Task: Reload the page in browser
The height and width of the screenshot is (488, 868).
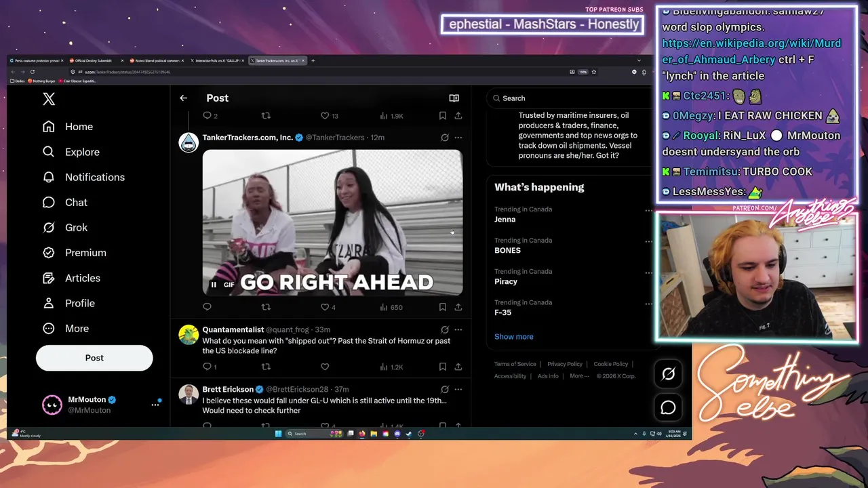Action: pos(32,72)
